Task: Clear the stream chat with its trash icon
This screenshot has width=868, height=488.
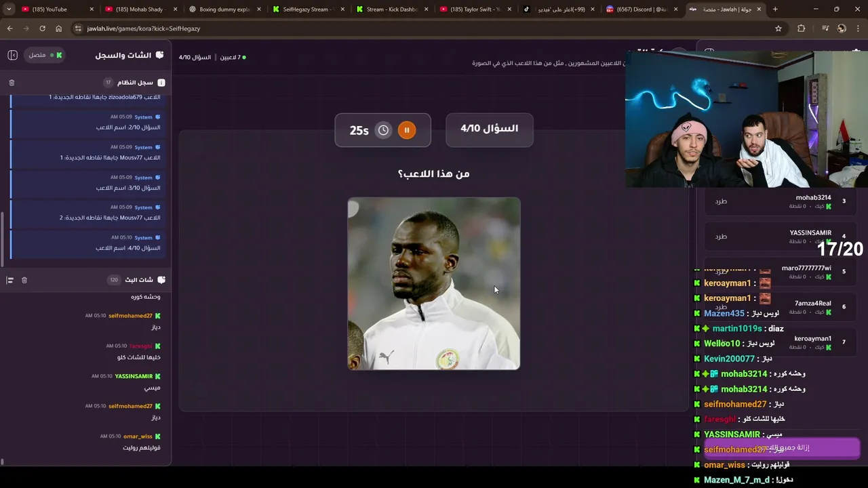Action: tap(24, 280)
